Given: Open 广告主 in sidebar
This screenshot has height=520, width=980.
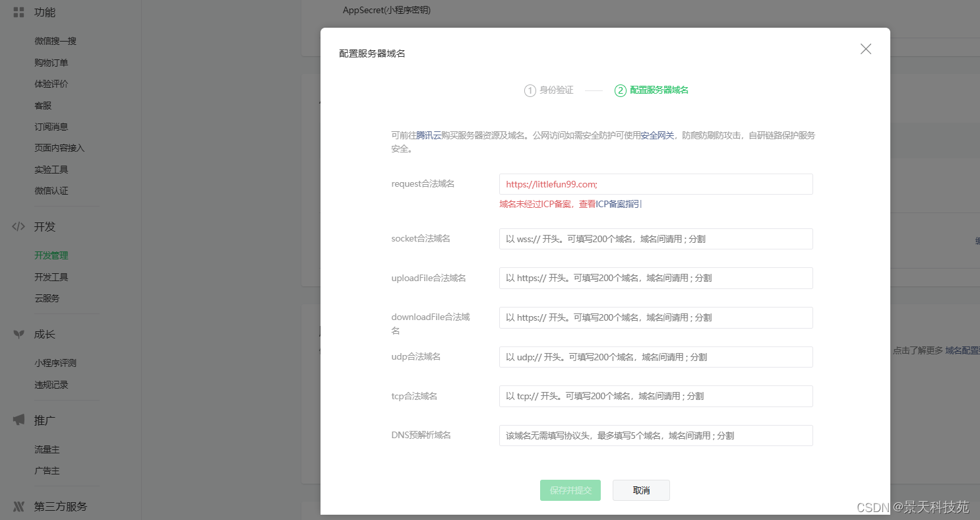Looking at the screenshot, I should (x=47, y=471).
